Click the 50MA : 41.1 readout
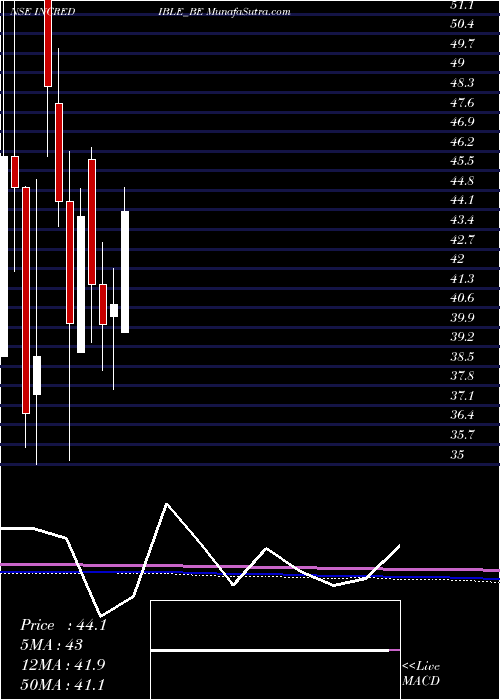The height and width of the screenshot is (700, 500). (63, 684)
